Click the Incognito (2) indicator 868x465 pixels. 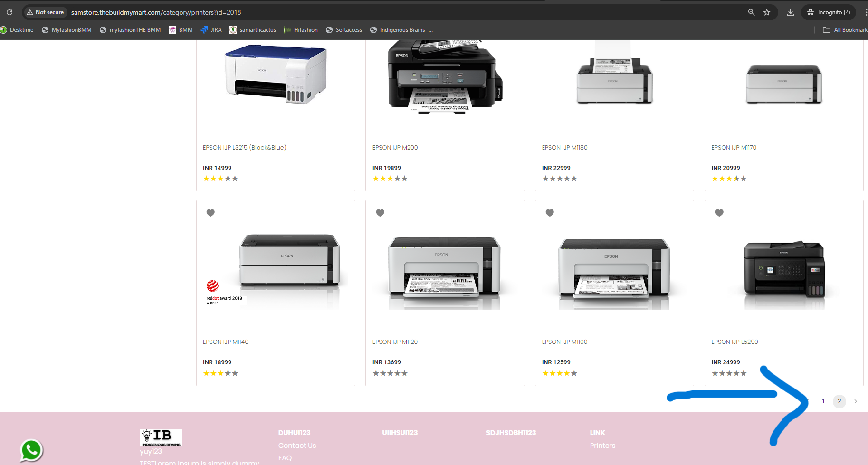(829, 12)
